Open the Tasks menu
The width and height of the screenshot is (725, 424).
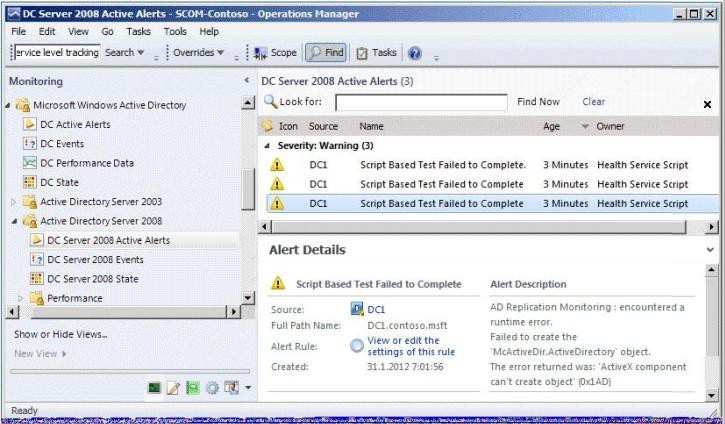(138, 31)
